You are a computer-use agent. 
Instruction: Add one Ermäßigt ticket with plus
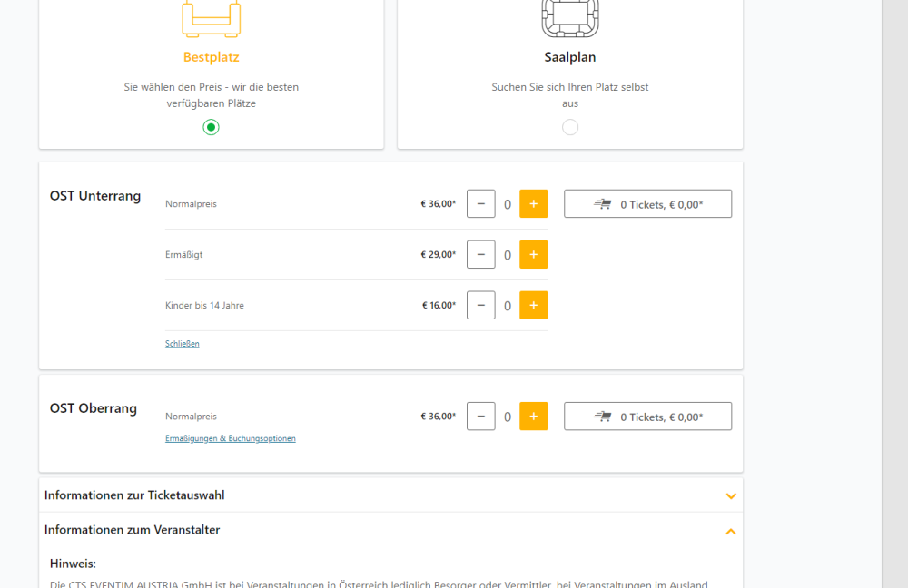click(x=533, y=255)
